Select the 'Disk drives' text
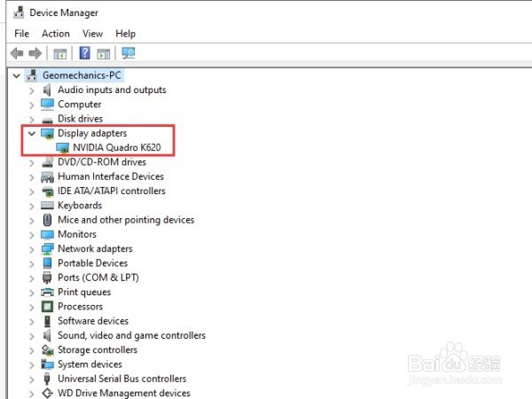The width and height of the screenshot is (532, 399). click(80, 119)
